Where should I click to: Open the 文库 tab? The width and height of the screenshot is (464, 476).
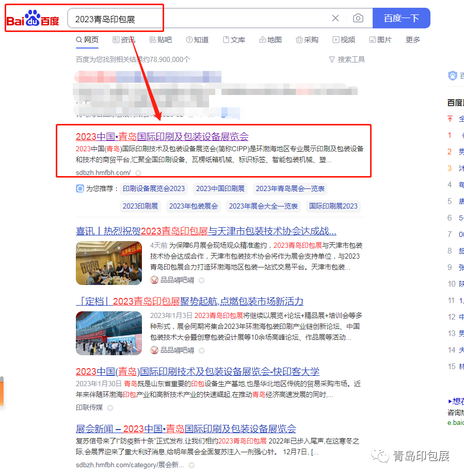[234, 40]
